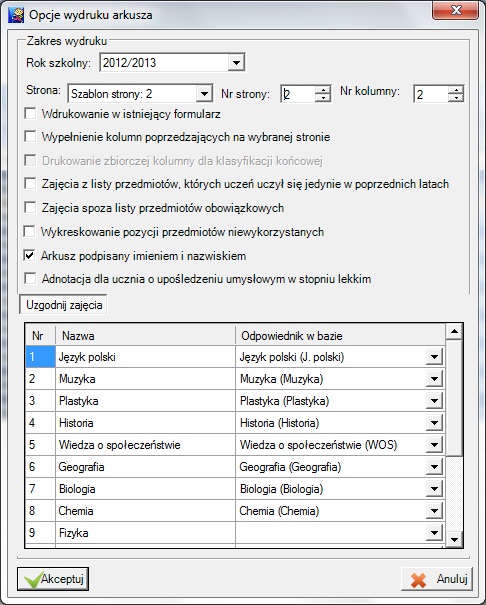Select the Muzyka name cell
Screen dimensions: 486x605
(145, 379)
